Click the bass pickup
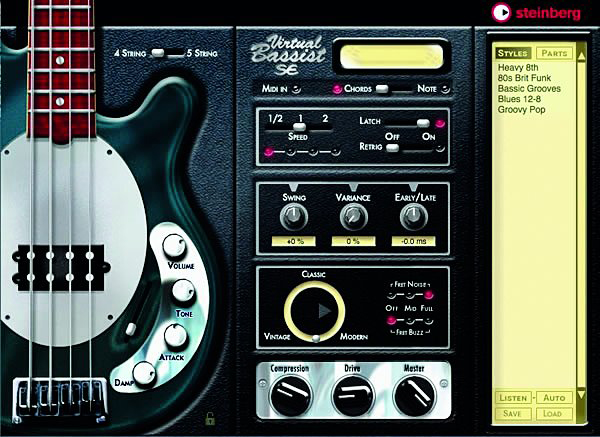 [x=60, y=267]
